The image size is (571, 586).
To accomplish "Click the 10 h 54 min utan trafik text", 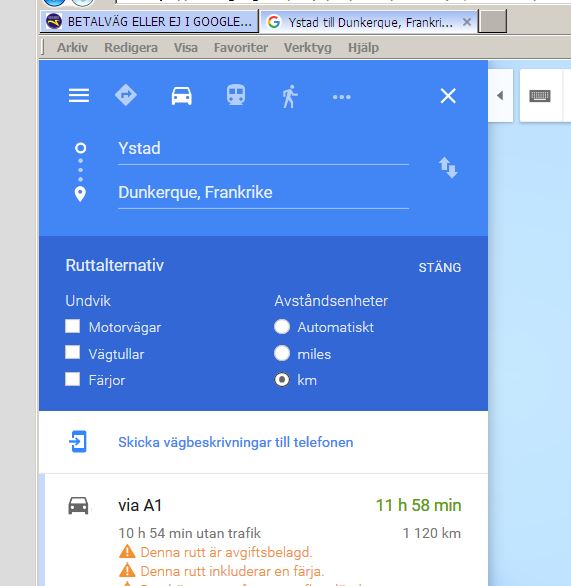I will (189, 533).
